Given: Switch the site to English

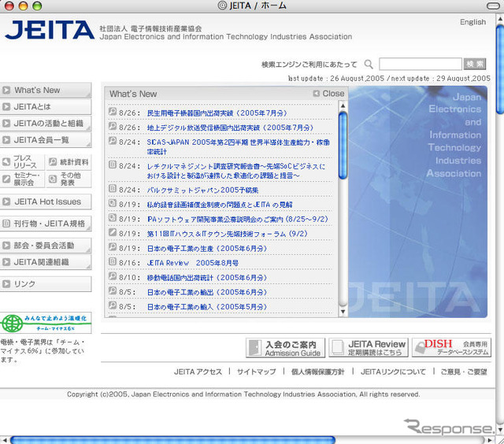Looking at the screenshot, I should click(472, 22).
